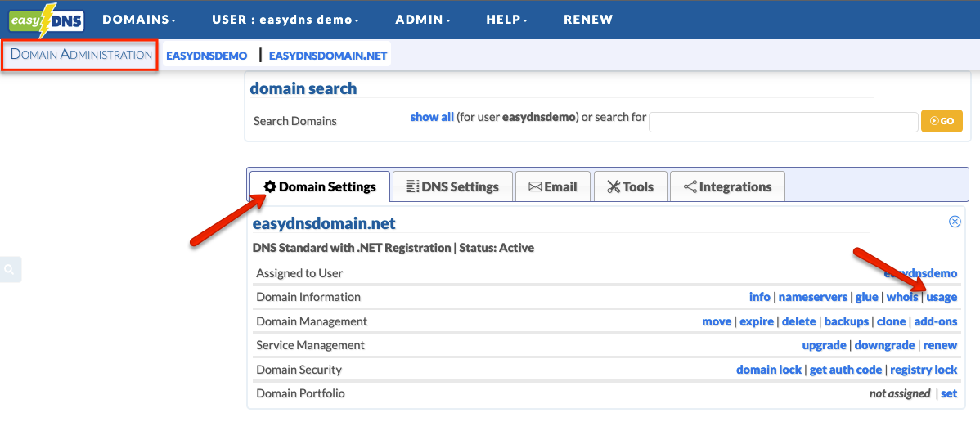
Task: Click the delete link
Action: point(798,321)
